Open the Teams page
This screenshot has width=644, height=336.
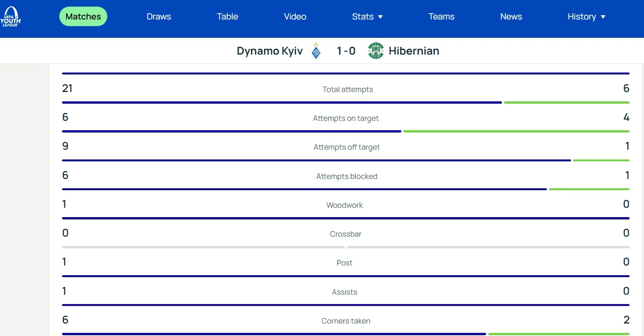tap(441, 16)
